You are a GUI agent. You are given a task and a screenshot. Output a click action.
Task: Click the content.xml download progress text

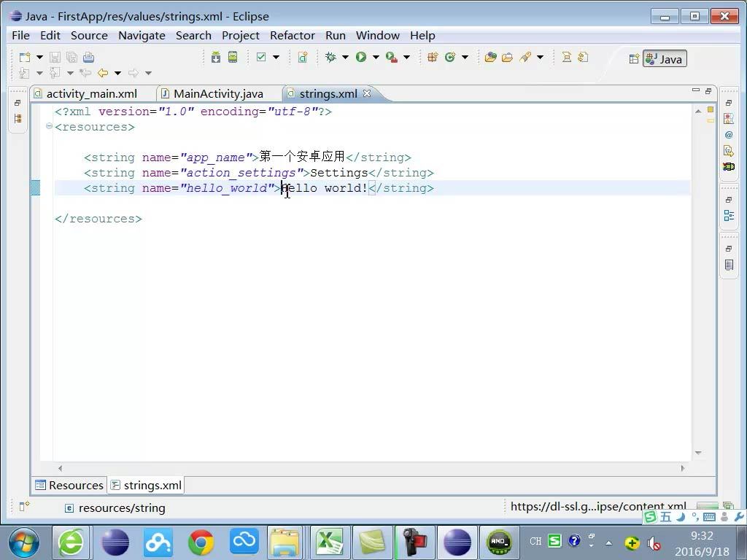(598, 506)
